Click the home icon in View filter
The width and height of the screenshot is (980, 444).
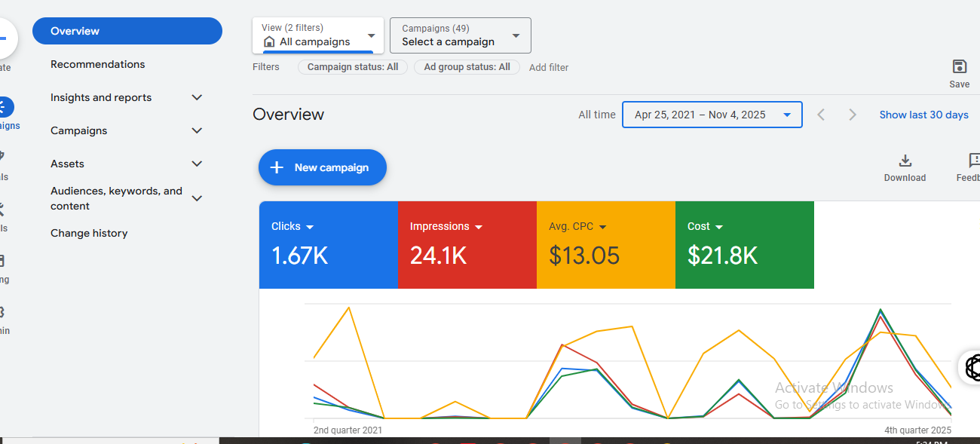[268, 42]
